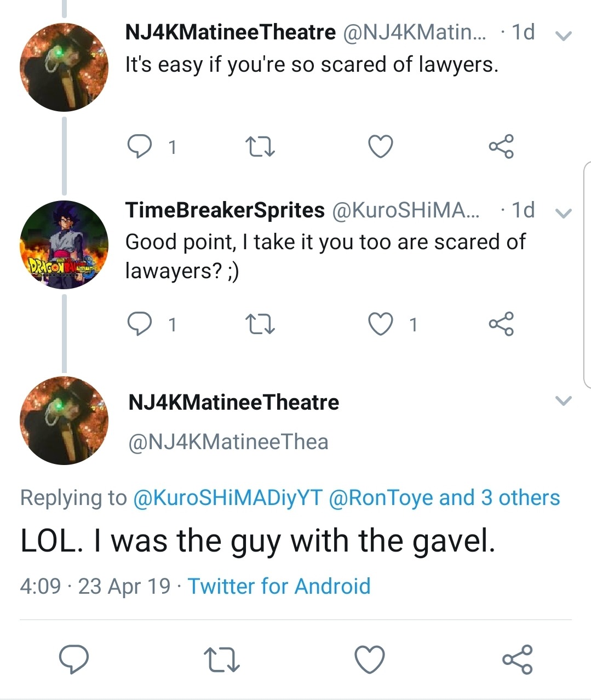Expand the main tweet's options chevron

(563, 401)
